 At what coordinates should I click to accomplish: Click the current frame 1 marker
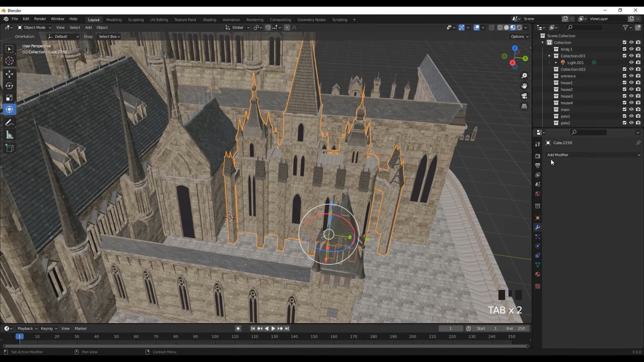(x=20, y=337)
